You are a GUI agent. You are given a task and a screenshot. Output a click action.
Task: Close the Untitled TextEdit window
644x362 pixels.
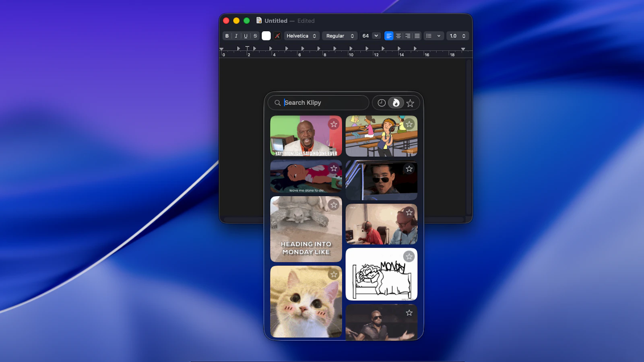(226, 21)
